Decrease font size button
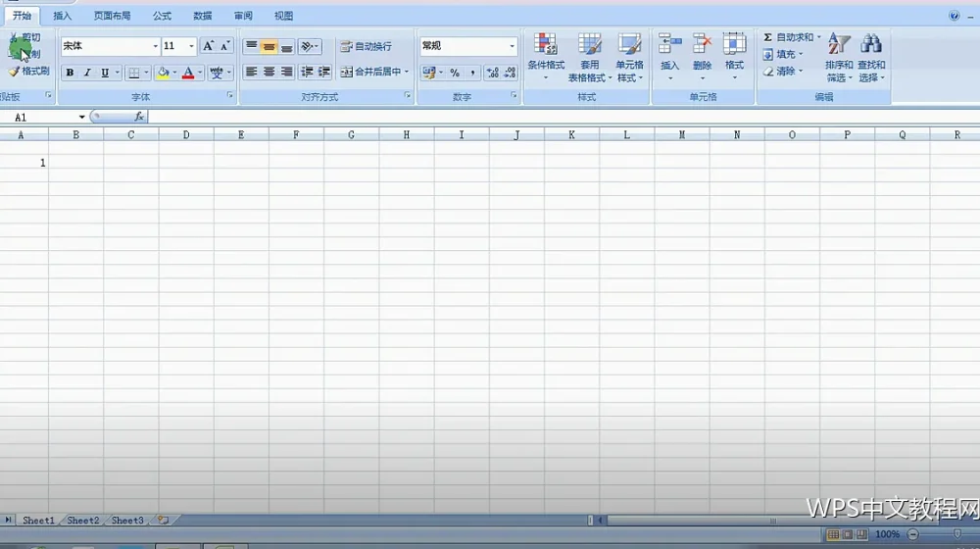 click(x=224, y=46)
